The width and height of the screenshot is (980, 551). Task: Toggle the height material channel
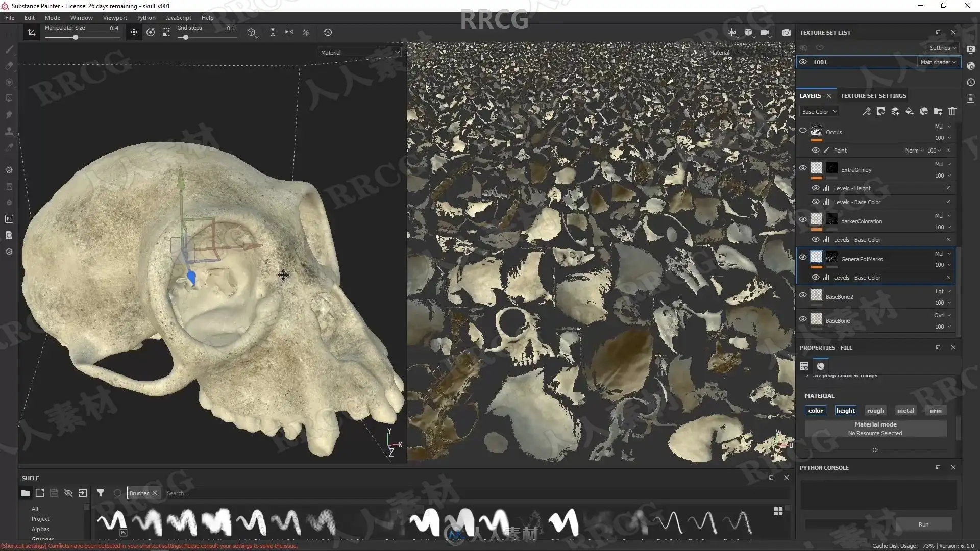845,411
